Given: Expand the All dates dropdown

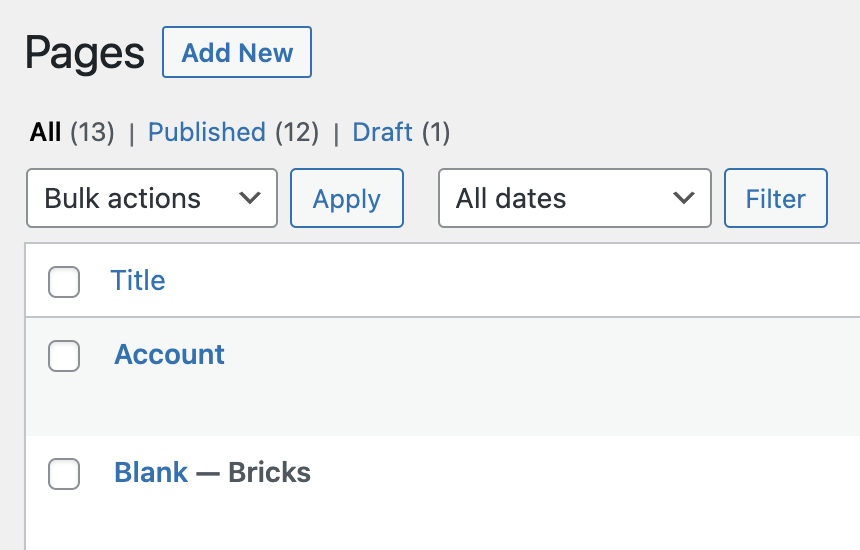Looking at the screenshot, I should [574, 198].
